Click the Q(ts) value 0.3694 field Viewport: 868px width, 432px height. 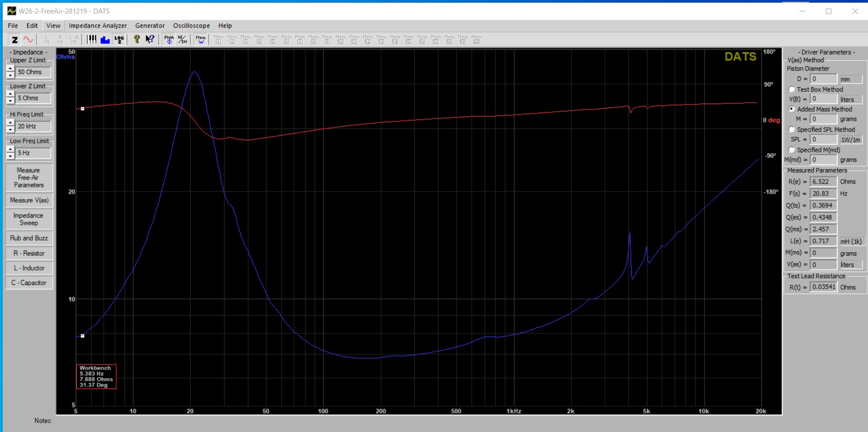click(823, 205)
